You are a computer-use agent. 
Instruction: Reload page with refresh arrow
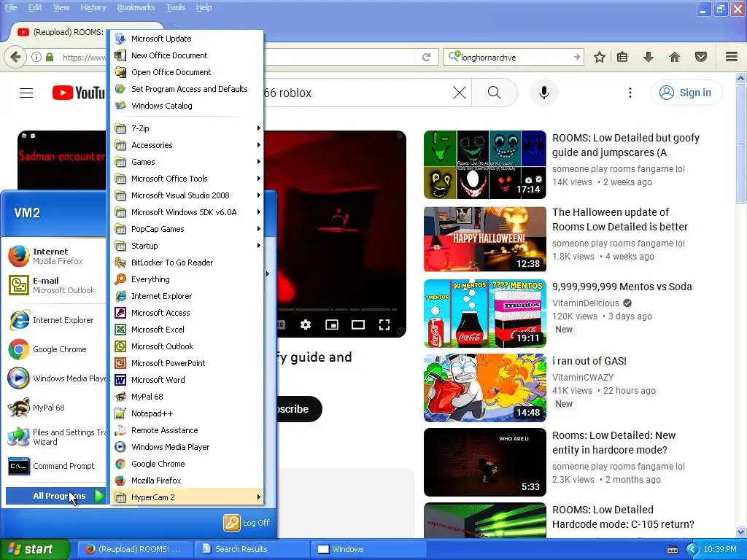click(427, 57)
